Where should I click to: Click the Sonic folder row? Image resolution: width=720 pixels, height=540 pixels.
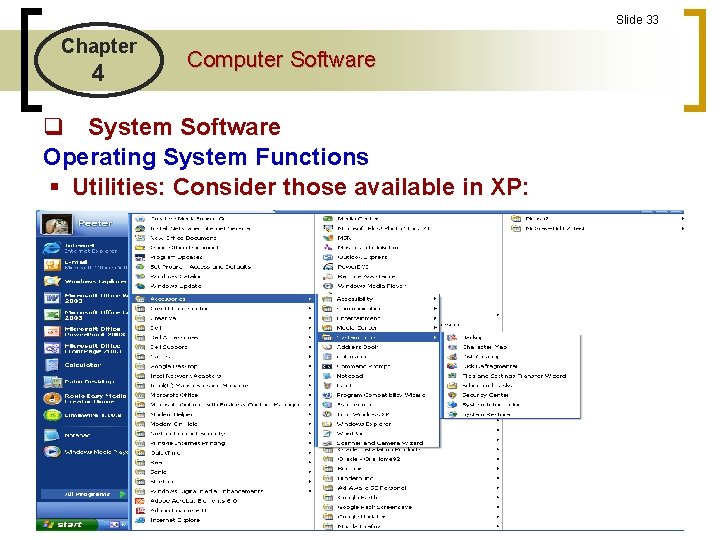pos(223,472)
